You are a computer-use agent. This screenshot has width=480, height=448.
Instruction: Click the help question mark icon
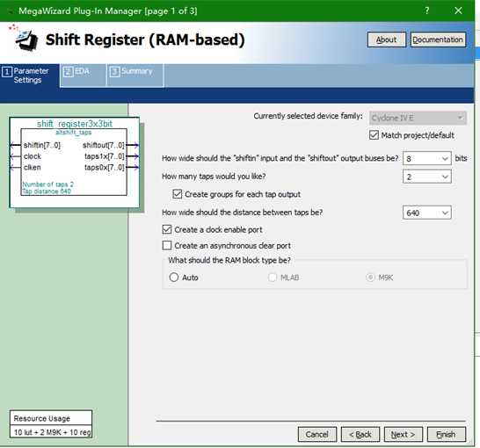(427, 11)
